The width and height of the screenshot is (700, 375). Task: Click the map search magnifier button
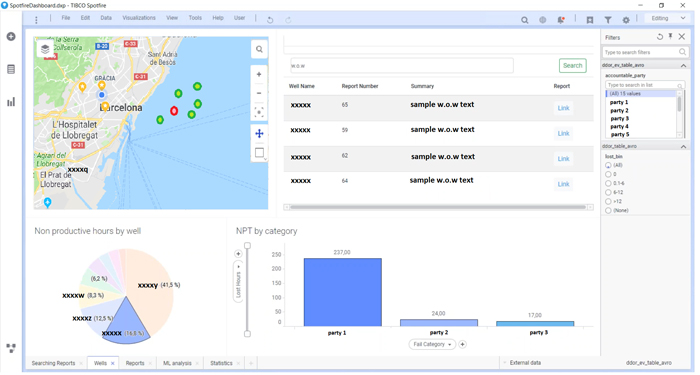point(259,49)
